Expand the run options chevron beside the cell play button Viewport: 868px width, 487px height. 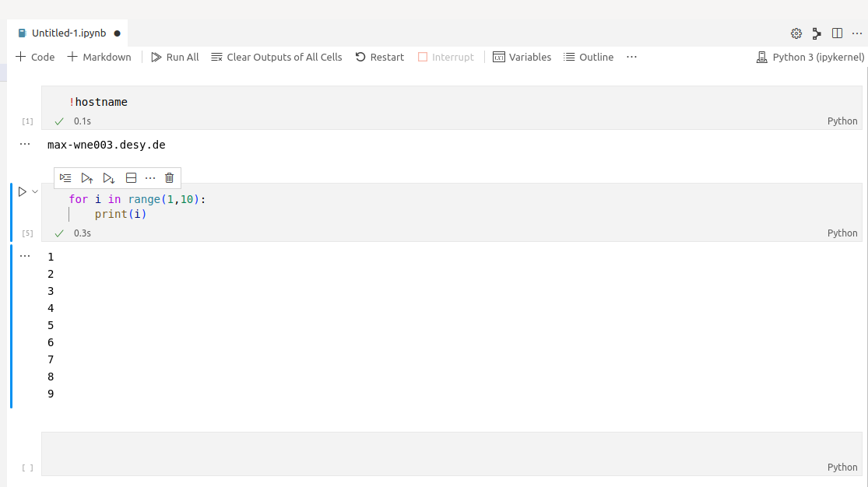35,191
